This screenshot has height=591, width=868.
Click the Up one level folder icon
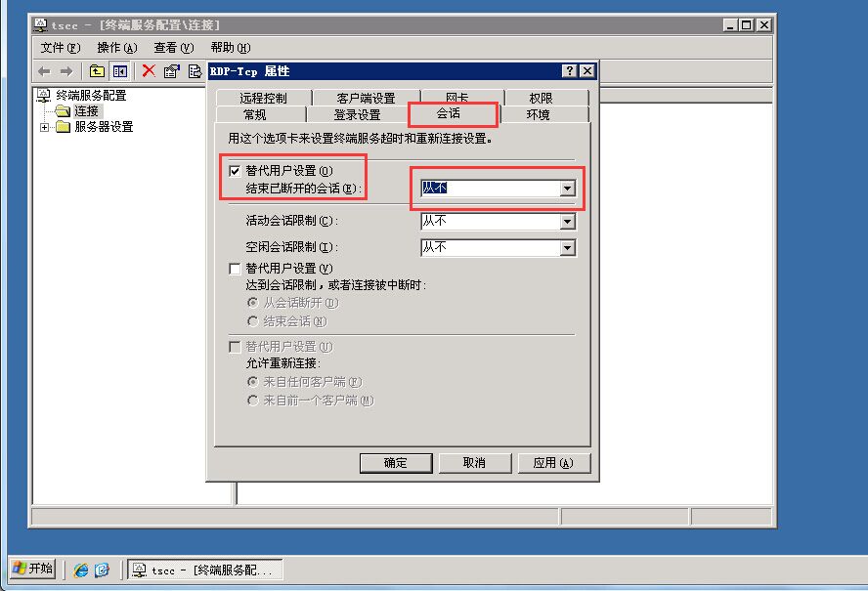click(97, 71)
